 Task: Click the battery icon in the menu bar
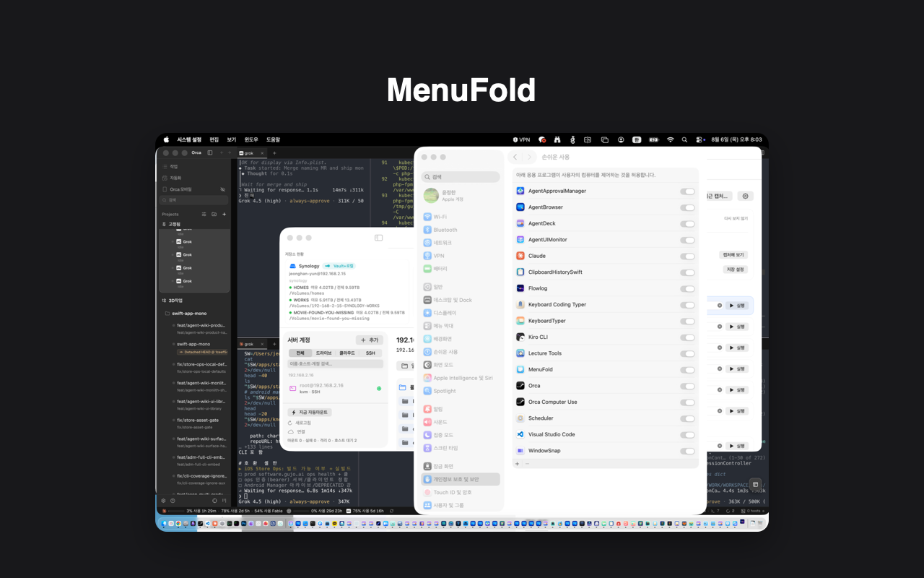(x=654, y=139)
